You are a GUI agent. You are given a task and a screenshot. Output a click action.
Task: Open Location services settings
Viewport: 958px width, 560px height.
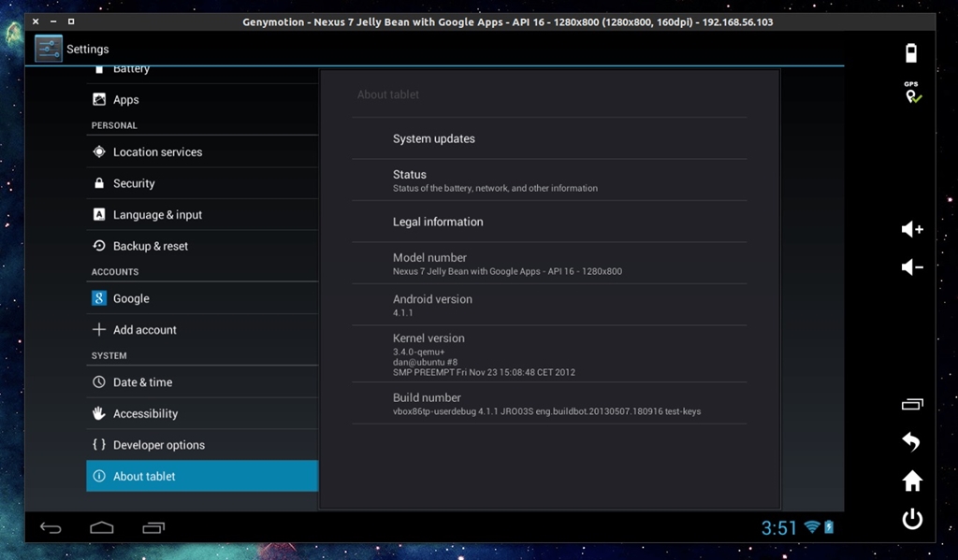(202, 151)
